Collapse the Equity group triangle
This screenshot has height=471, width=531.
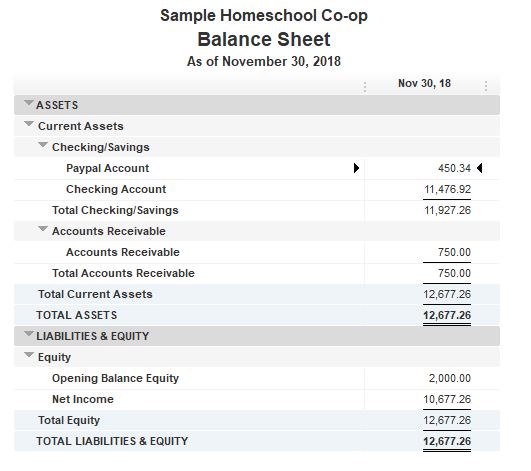29,355
